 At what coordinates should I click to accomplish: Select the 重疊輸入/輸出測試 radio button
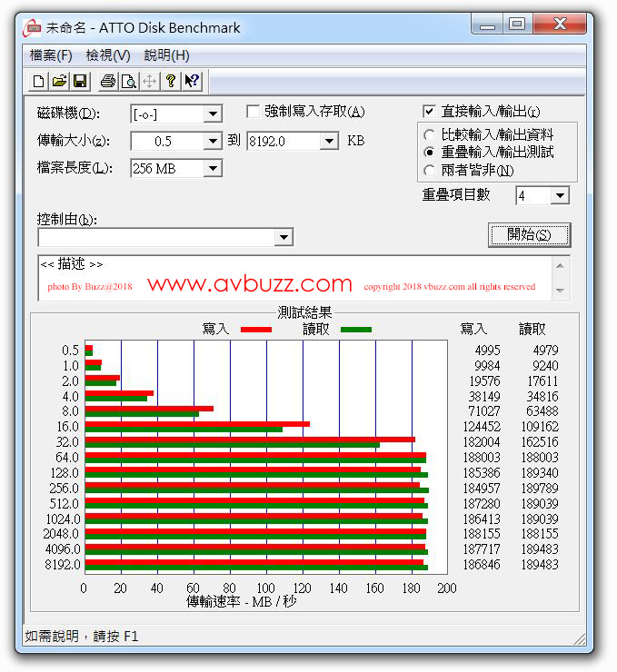tap(429, 153)
